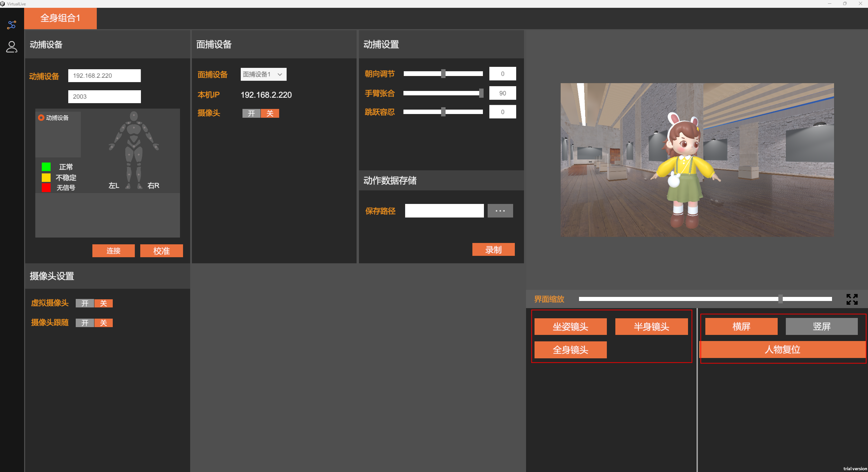This screenshot has height=472, width=868.
Task: Open the save path browse button
Action: pyautogui.click(x=500, y=211)
